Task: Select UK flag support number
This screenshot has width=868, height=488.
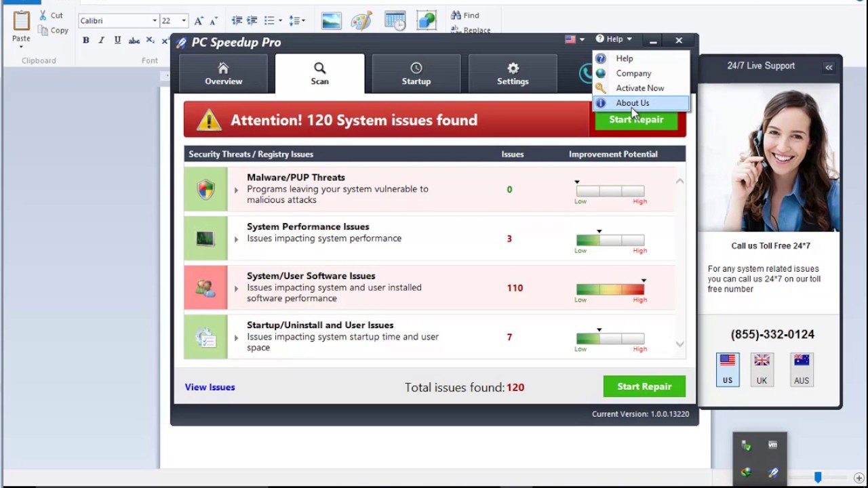Action: tap(762, 369)
